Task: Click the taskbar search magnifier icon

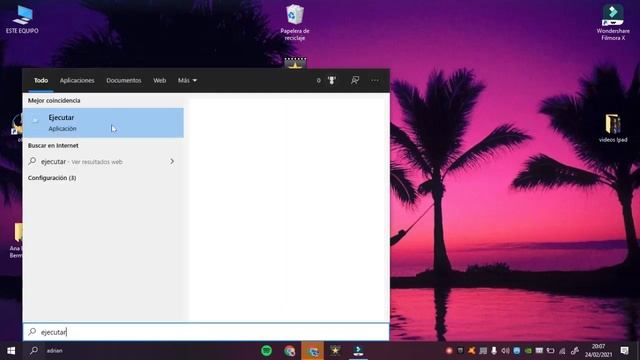Action: pos(34,351)
